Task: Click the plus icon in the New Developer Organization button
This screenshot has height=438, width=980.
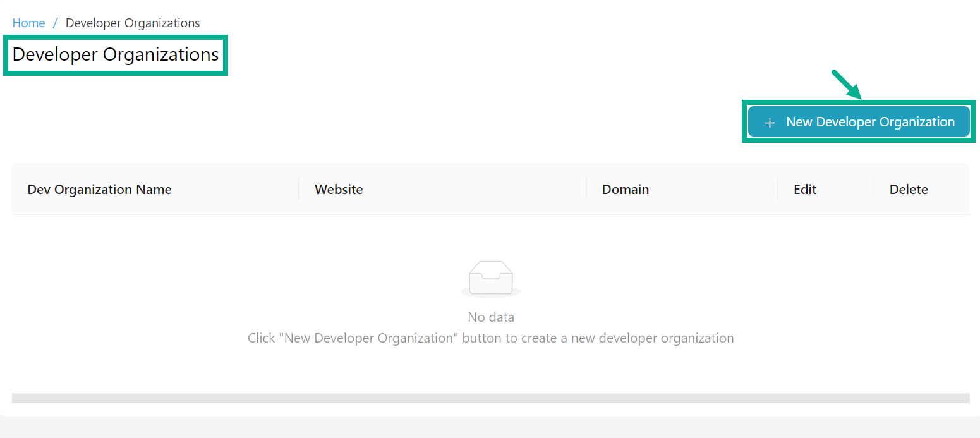Action: tap(770, 123)
